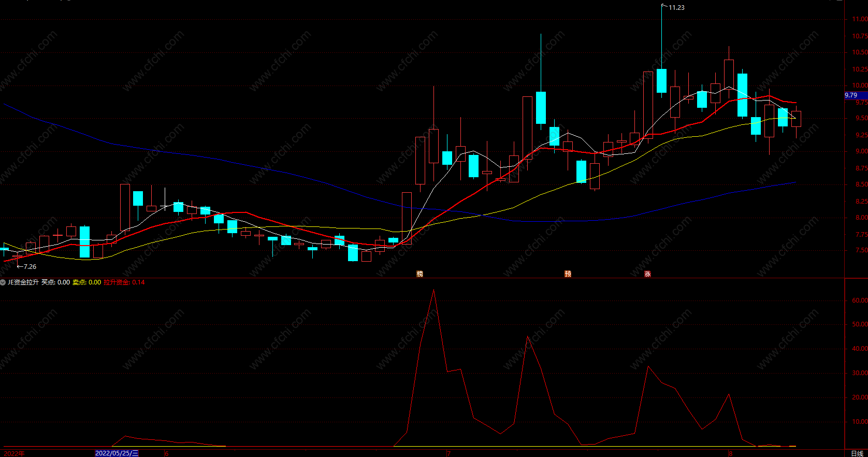Click the JE资金拉升 indicator name
Image resolution: width=868 pixels, height=457 pixels.
point(23,282)
